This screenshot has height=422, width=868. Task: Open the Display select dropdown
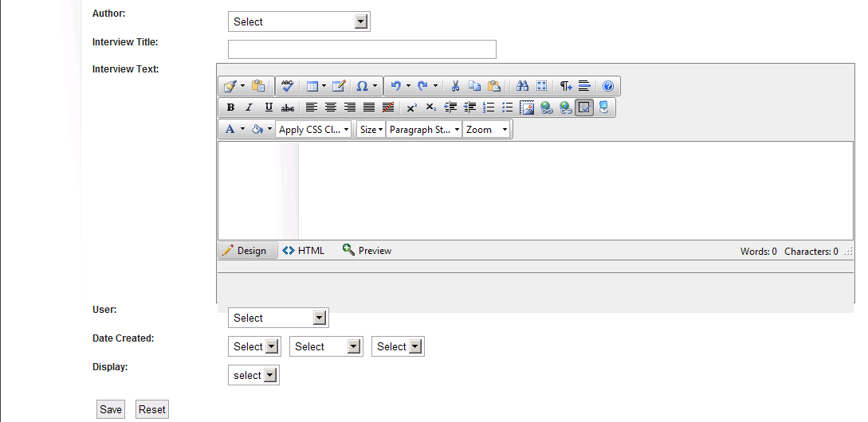253,375
